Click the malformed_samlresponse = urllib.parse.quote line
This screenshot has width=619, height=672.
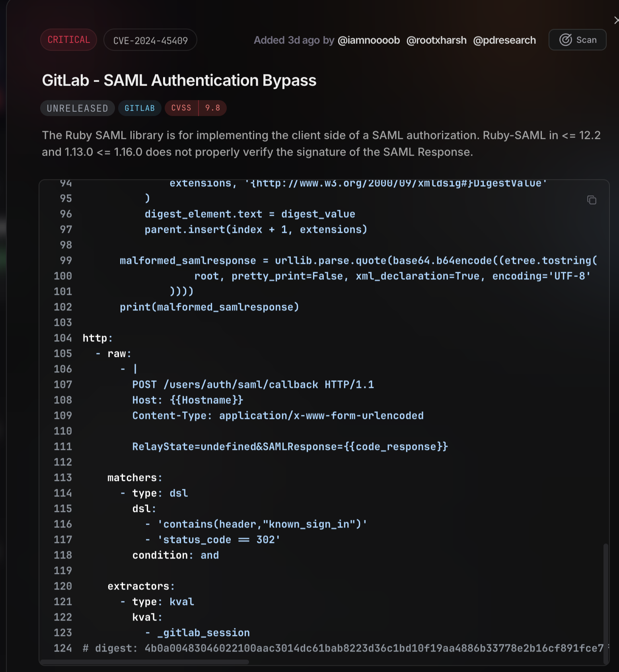[x=358, y=260]
